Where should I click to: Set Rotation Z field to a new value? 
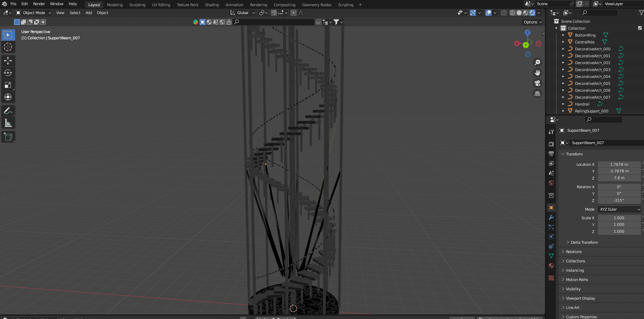(619, 200)
